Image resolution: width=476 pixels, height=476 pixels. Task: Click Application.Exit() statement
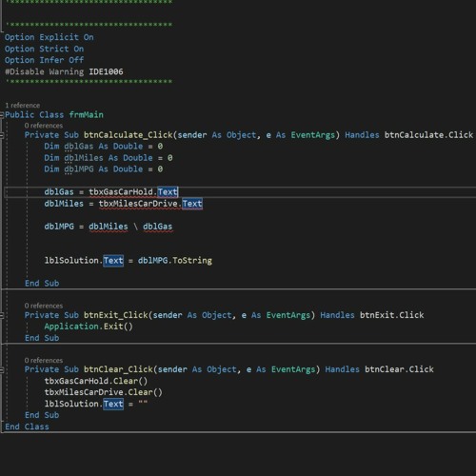(x=89, y=327)
